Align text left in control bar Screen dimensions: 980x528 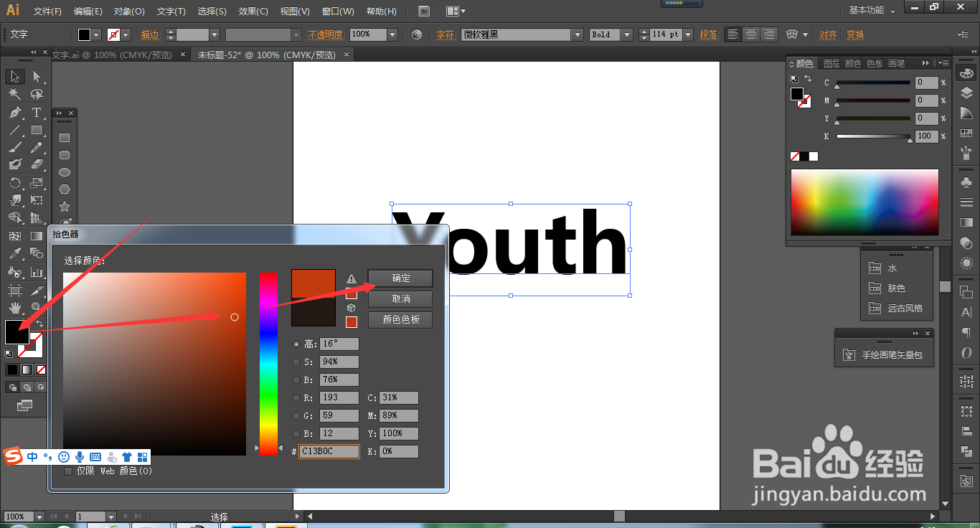[732, 34]
